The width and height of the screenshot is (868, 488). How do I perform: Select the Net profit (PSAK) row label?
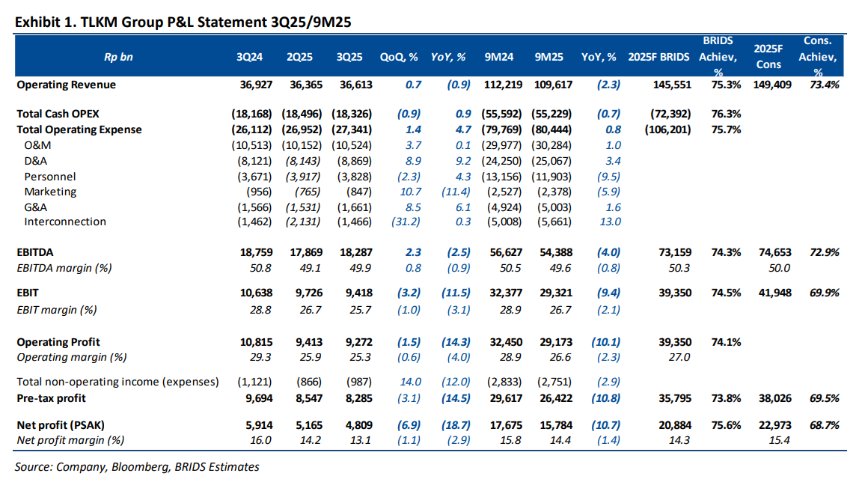61,425
